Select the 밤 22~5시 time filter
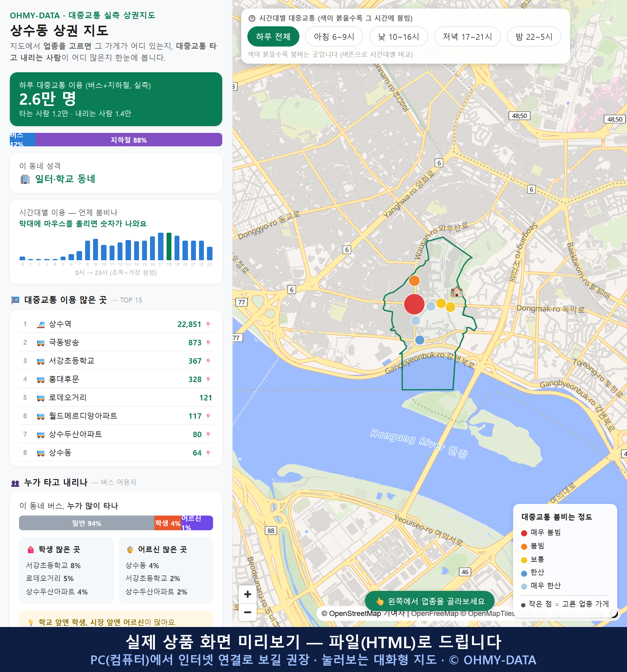The width and height of the screenshot is (627, 672). (534, 36)
